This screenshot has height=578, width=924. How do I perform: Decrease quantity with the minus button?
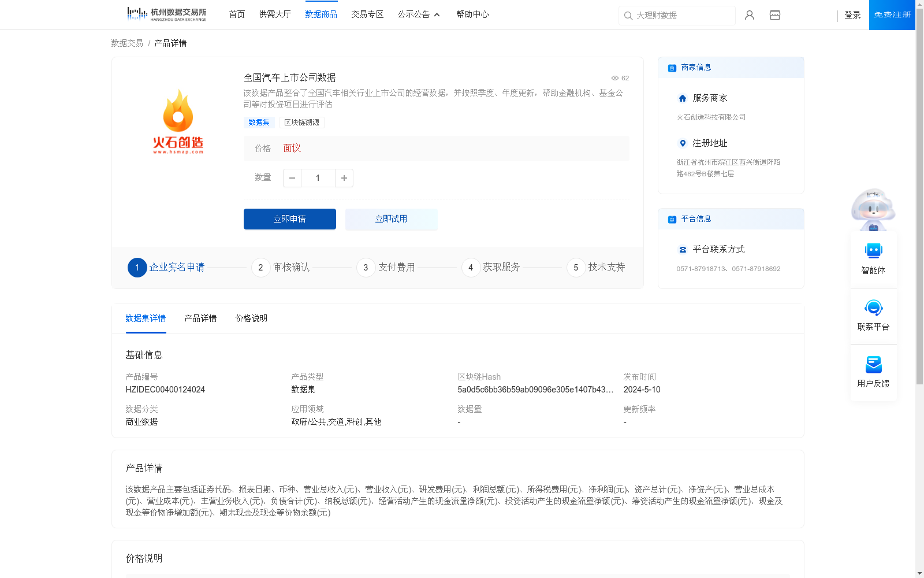pos(292,178)
